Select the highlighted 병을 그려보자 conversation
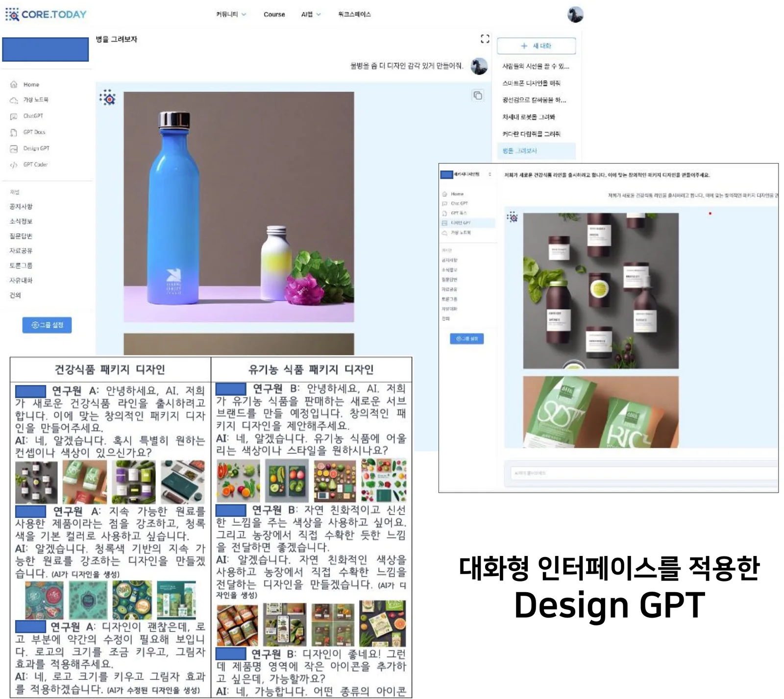 (536, 151)
